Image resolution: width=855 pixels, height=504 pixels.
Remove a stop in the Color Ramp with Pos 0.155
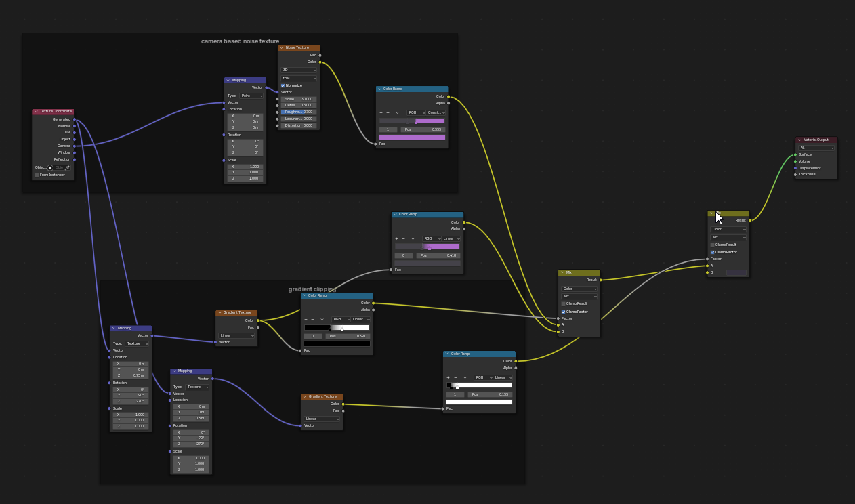point(455,377)
